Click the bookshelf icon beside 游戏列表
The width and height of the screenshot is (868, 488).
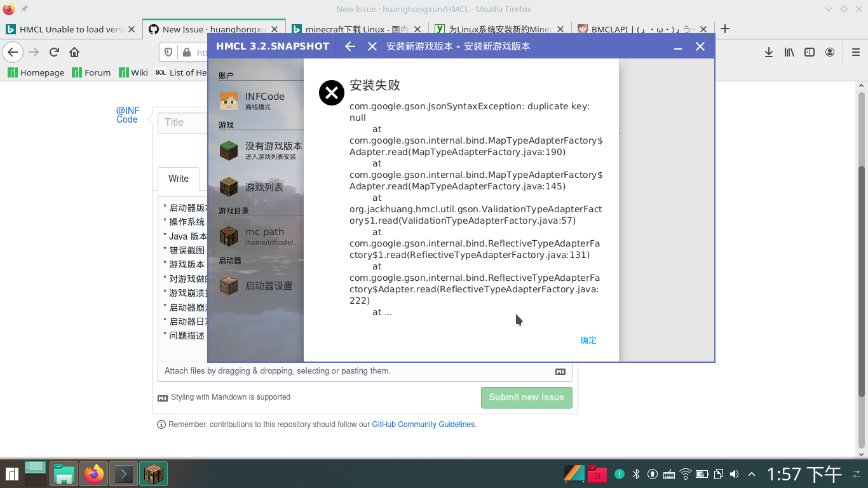[229, 187]
